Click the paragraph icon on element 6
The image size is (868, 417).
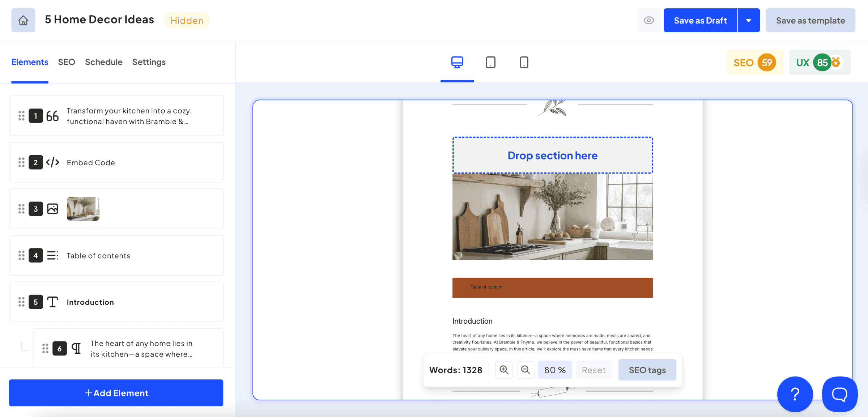click(x=76, y=348)
